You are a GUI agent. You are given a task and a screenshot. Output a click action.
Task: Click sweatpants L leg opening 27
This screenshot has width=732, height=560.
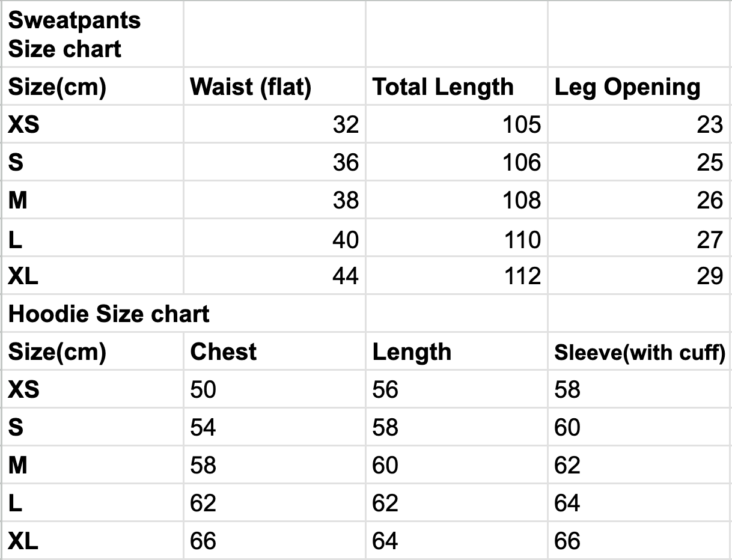pos(709,239)
